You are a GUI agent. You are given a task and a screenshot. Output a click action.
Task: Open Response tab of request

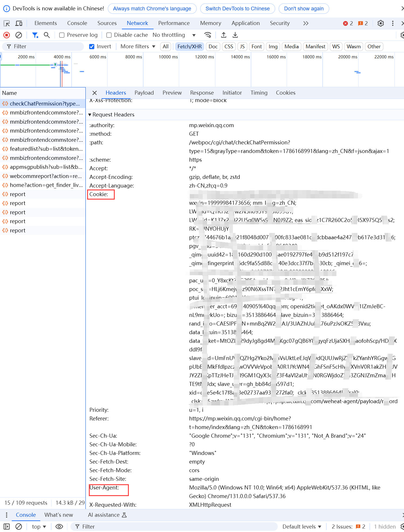pyautogui.click(x=202, y=93)
